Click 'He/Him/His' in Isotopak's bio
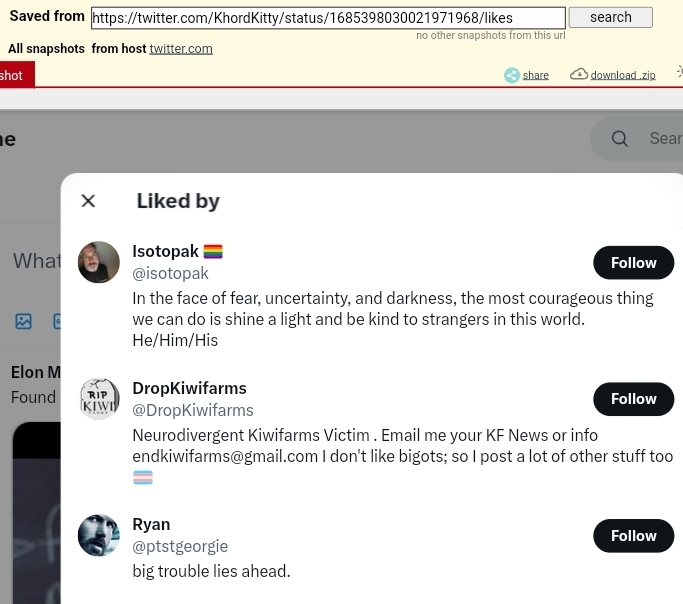The height and width of the screenshot is (604, 683). [175, 341]
